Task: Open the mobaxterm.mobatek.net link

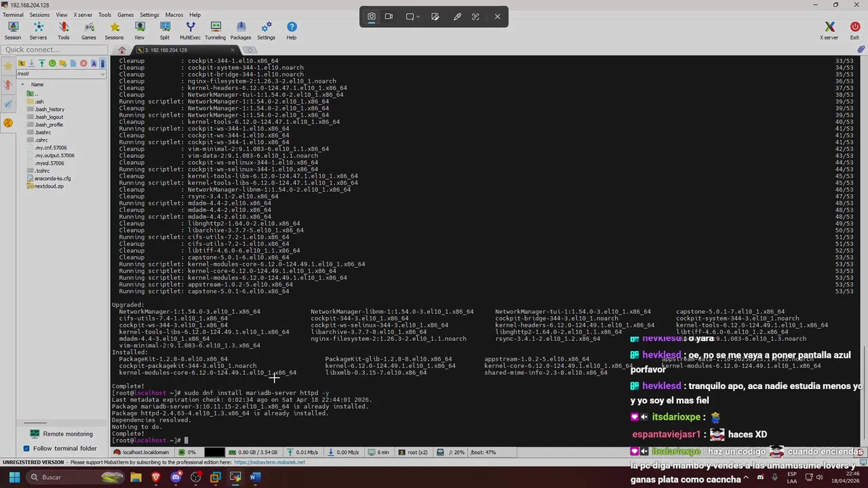Action: (x=269, y=462)
